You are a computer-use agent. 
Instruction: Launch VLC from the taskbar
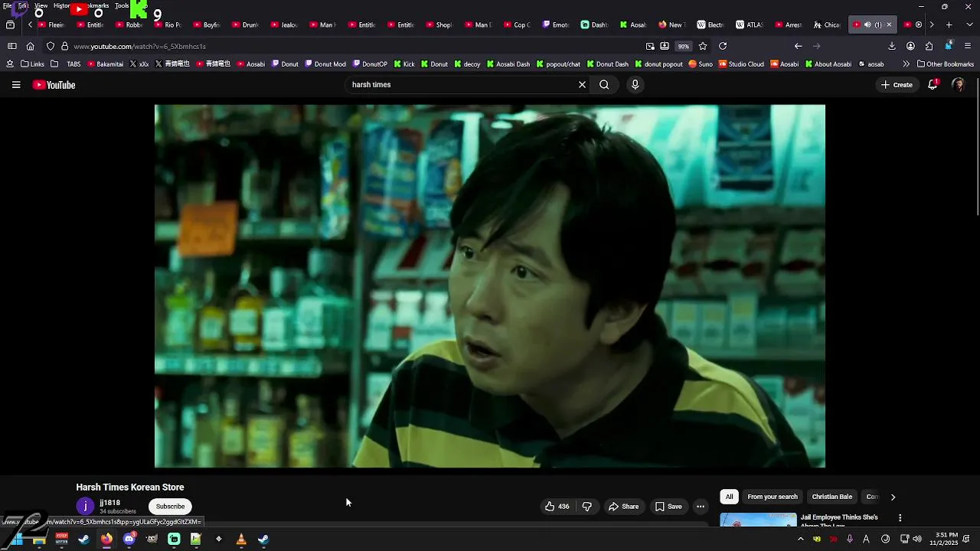pyautogui.click(x=241, y=539)
